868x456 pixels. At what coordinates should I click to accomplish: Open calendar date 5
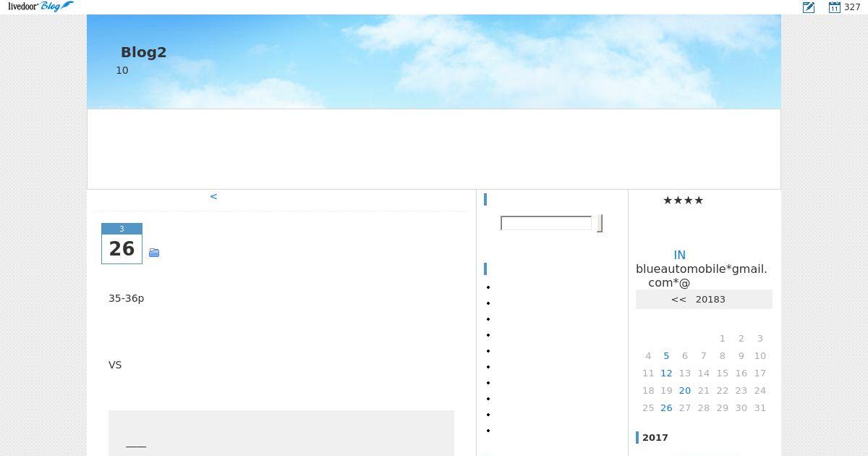tap(666, 355)
